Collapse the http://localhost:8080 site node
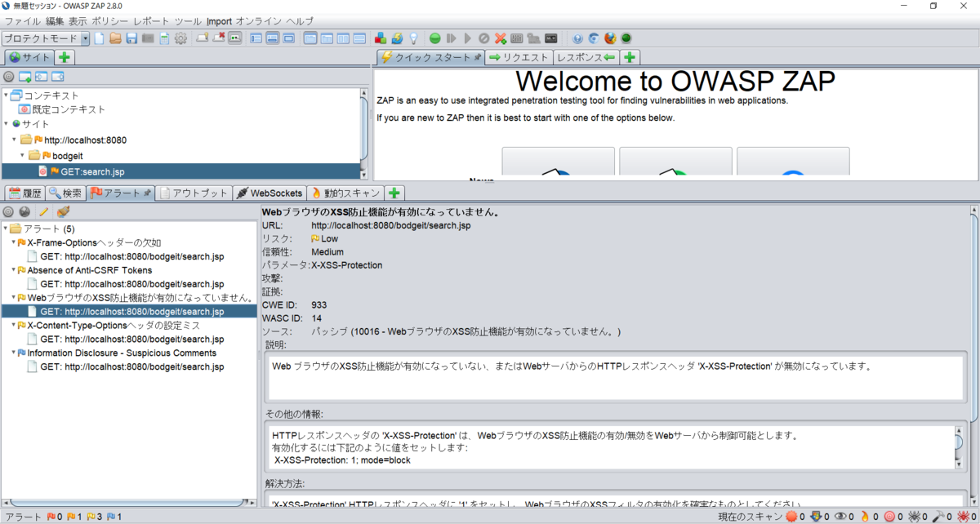980x524 pixels. coord(15,140)
